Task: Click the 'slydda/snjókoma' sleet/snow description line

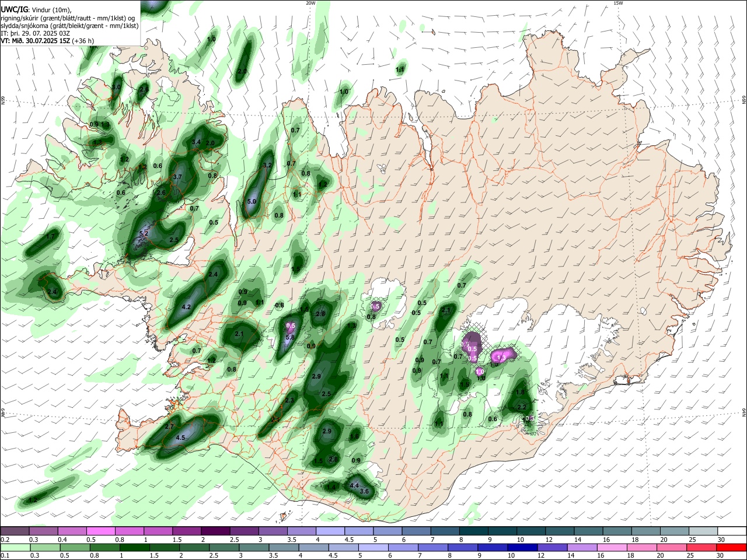Action: [x=69, y=26]
